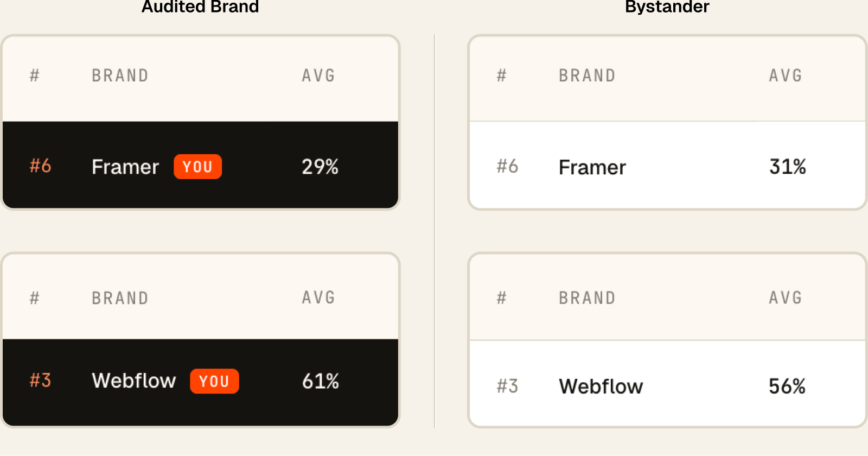This screenshot has height=456, width=868.
Task: Open the Webflow name in Bystander table
Action: 601,387
